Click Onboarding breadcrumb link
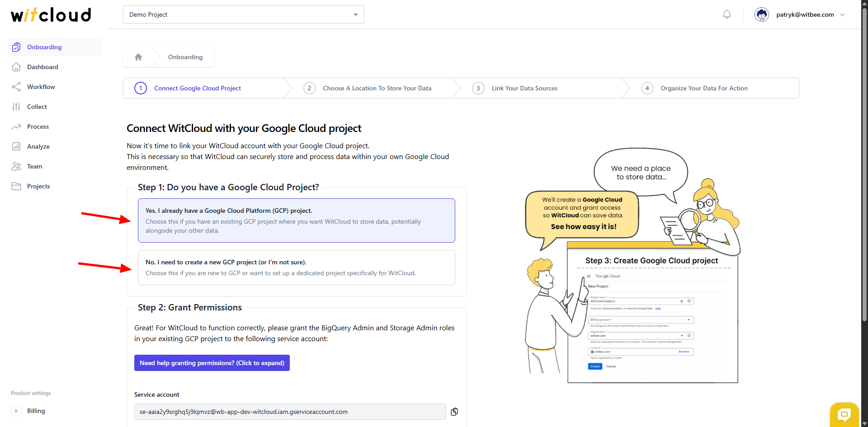This screenshot has width=868, height=427. (185, 57)
